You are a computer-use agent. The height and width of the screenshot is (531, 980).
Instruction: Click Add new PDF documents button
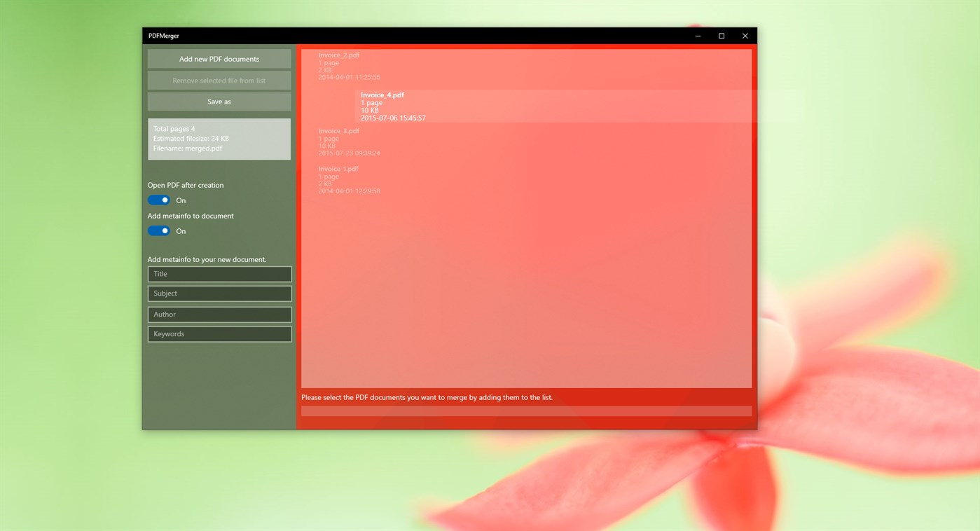(219, 59)
